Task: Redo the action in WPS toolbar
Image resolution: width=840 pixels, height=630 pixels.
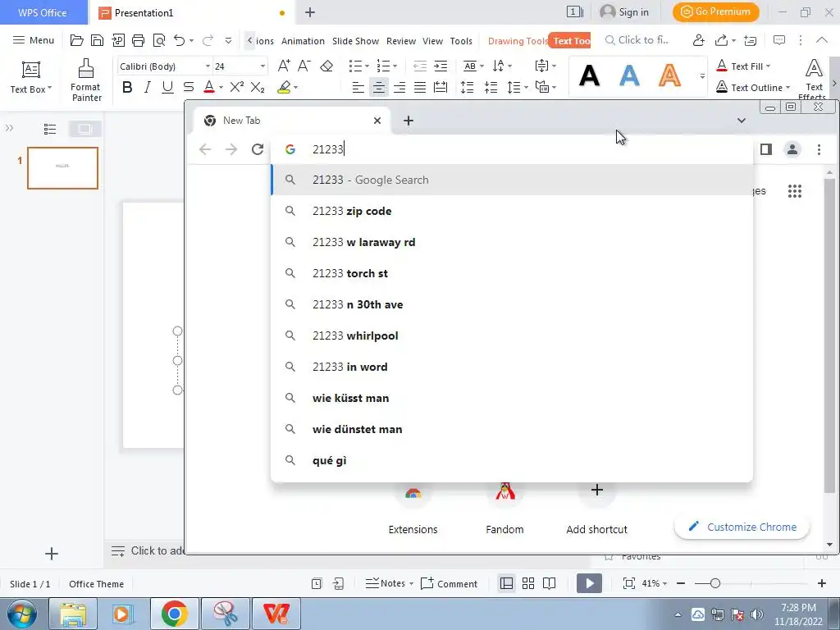Action: [208, 40]
